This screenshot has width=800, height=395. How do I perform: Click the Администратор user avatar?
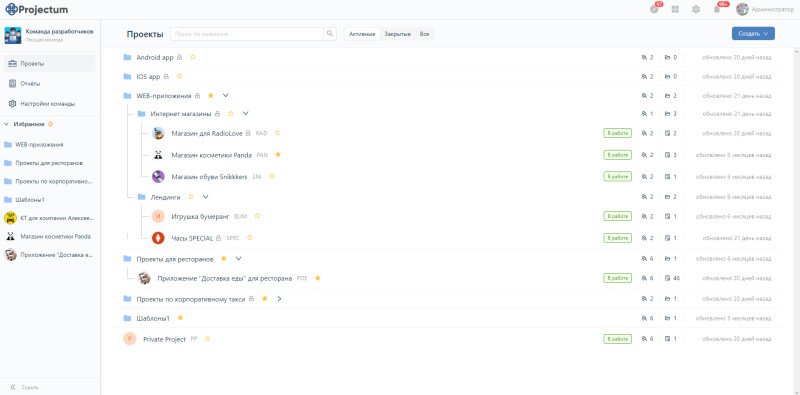(x=742, y=9)
